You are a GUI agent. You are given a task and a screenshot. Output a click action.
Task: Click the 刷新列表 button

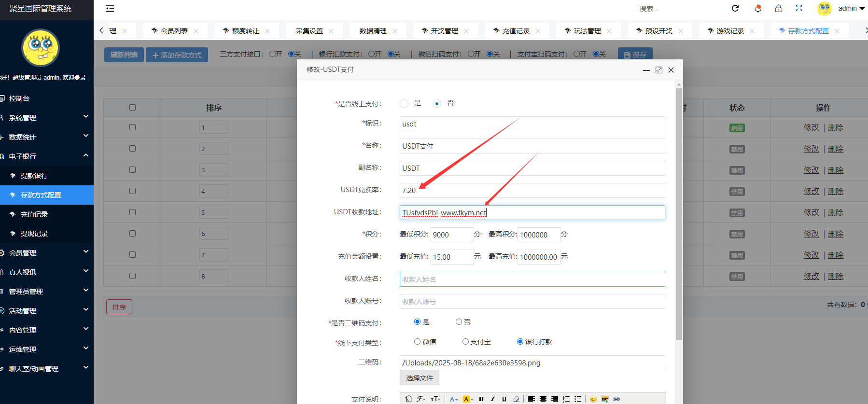(124, 55)
